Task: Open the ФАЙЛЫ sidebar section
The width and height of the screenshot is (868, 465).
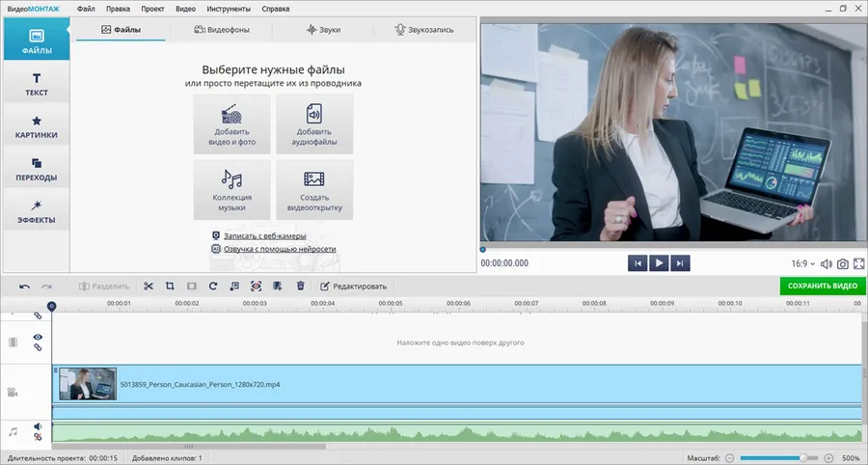Action: point(37,40)
